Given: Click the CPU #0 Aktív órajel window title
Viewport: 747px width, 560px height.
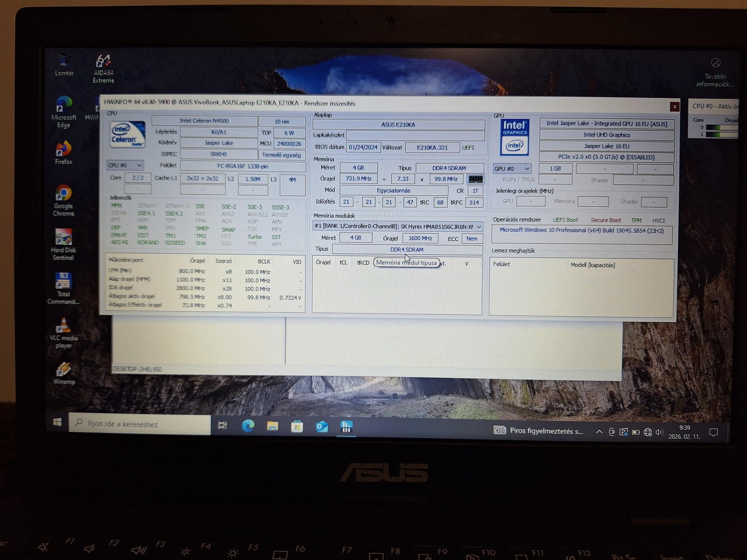Looking at the screenshot, I should (715, 106).
